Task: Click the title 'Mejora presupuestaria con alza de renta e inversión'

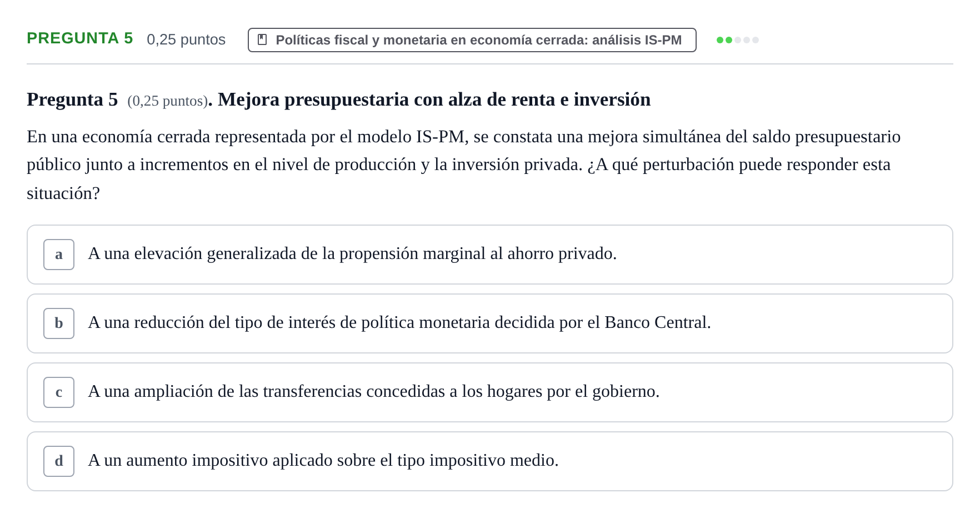Action: [434, 99]
